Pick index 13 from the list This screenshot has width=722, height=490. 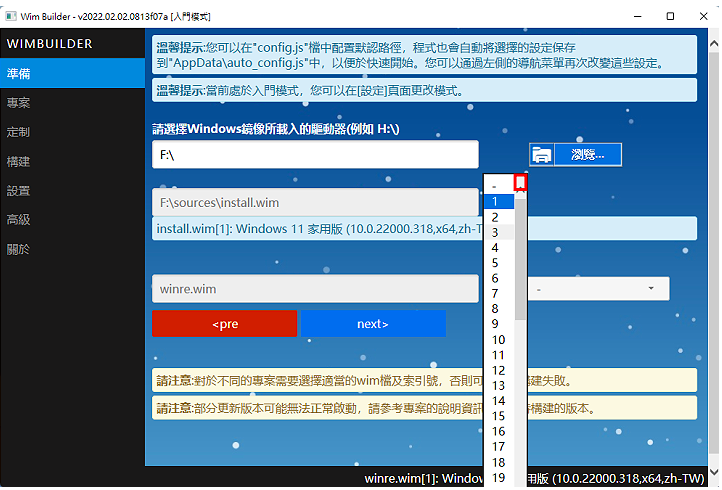tap(499, 385)
